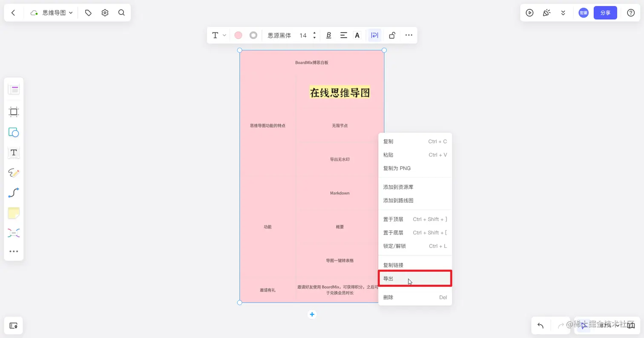Open the minimap icon at bottom left
The image size is (644, 338).
13,326
